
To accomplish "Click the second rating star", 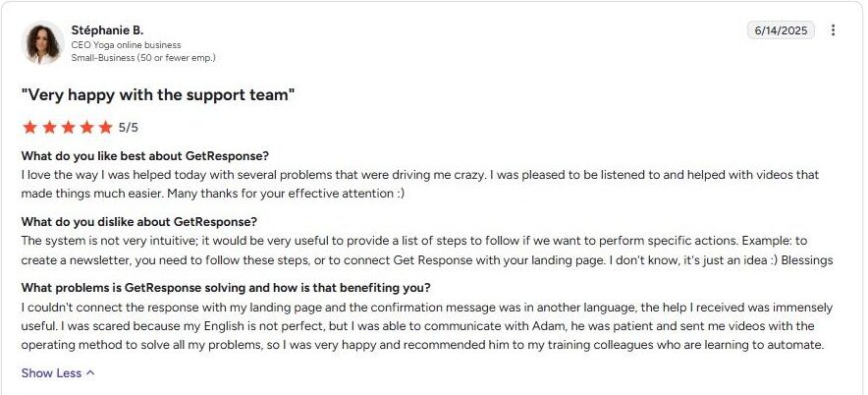I will coord(48,127).
